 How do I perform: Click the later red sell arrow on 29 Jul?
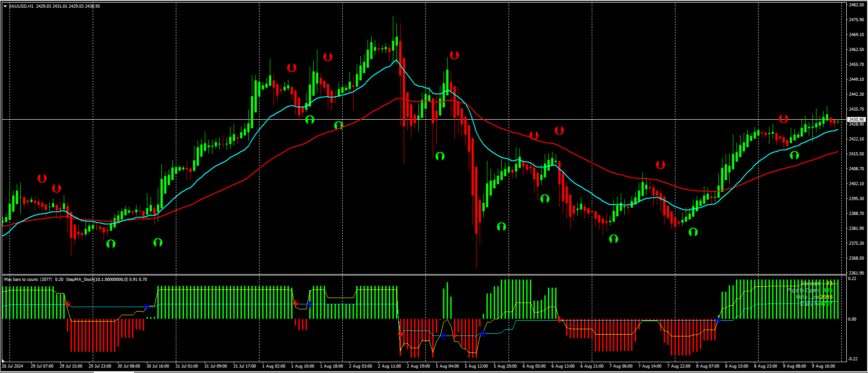57,188
